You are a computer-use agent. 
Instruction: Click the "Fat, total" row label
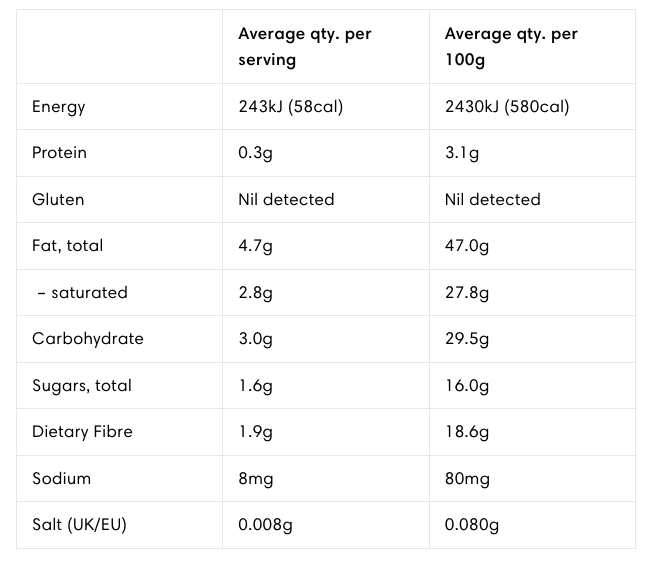click(x=67, y=245)
